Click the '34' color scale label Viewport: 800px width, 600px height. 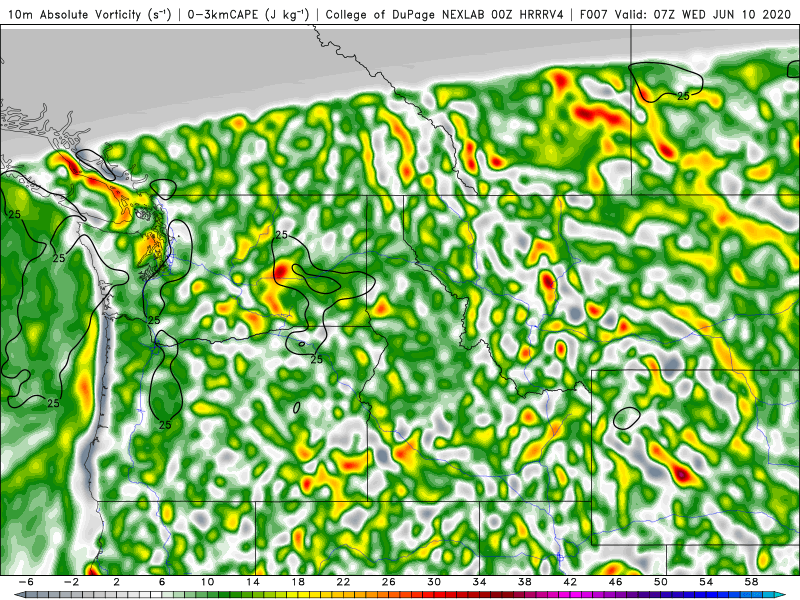pos(480,582)
